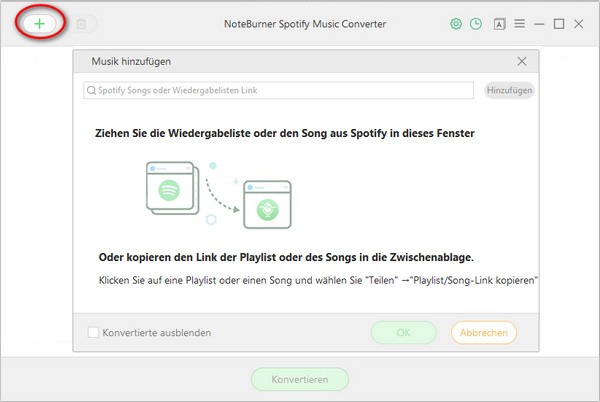This screenshot has height=402, width=600.
Task: Click the search magnifier in link field
Action: [x=91, y=90]
